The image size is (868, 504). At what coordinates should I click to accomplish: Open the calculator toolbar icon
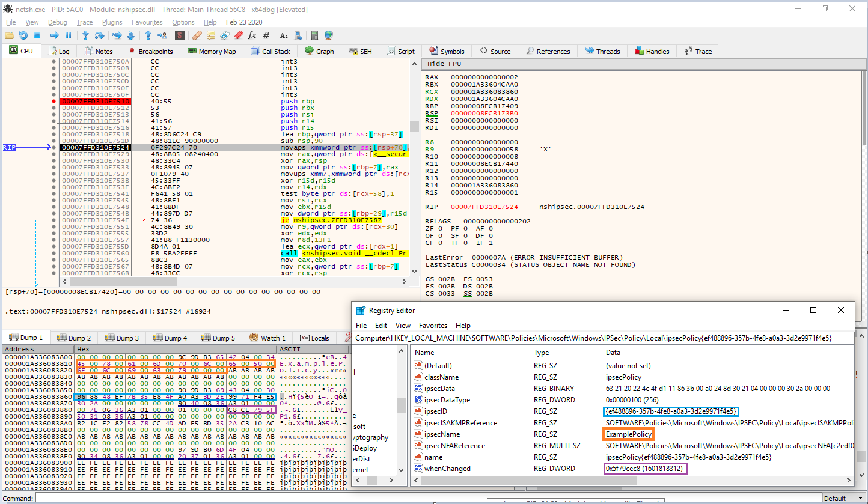tap(314, 35)
